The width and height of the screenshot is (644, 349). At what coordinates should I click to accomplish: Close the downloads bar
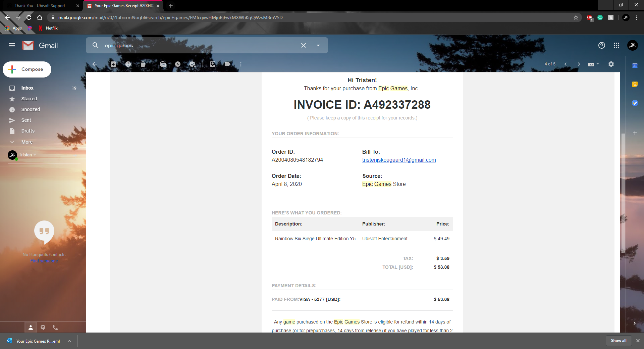click(x=638, y=341)
